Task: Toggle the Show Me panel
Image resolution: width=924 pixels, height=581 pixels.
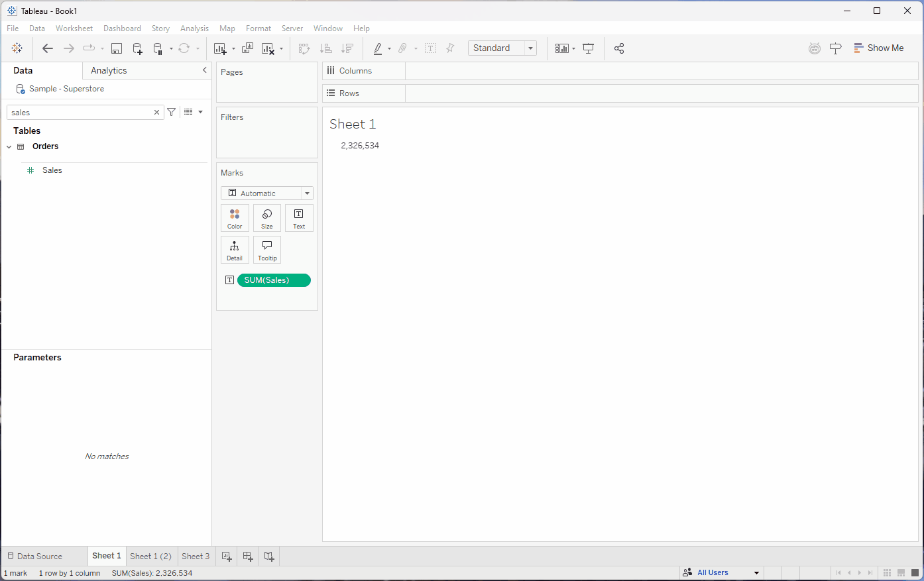Action: 878,48
